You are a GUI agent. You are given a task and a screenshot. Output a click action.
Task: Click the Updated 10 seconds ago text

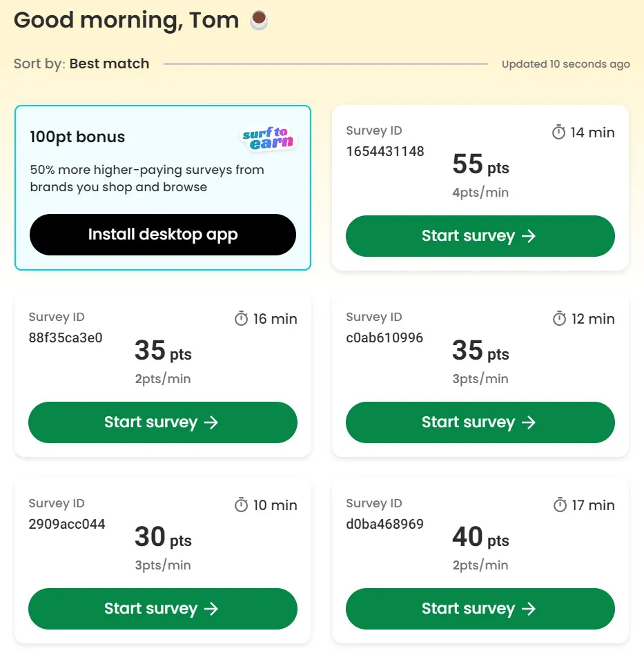565,64
